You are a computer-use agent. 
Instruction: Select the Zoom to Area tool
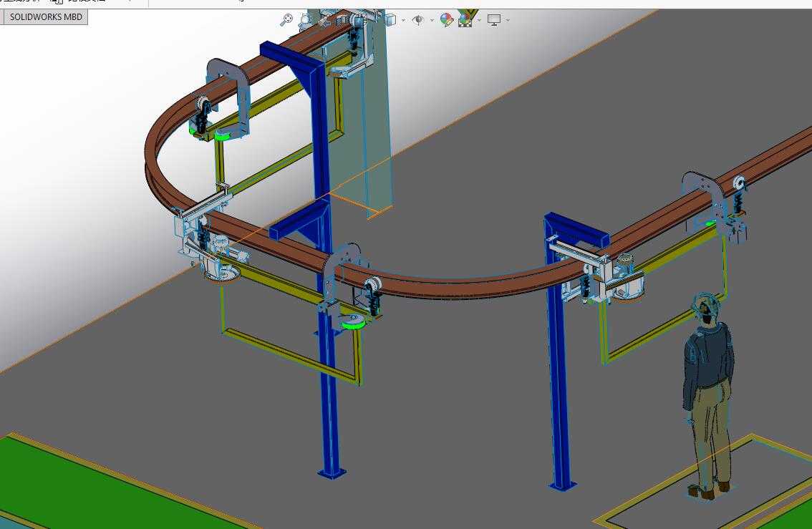(306, 19)
